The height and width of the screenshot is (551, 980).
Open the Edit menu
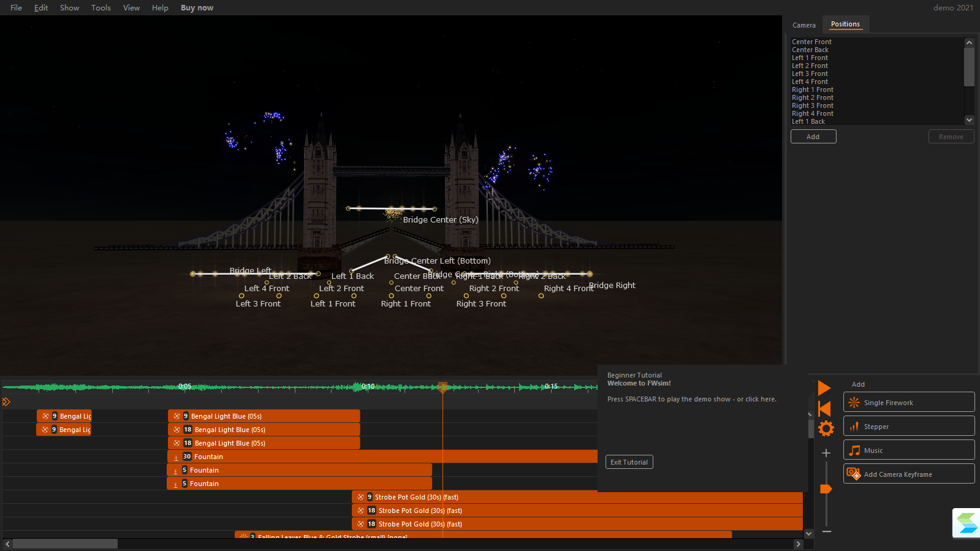tap(41, 8)
